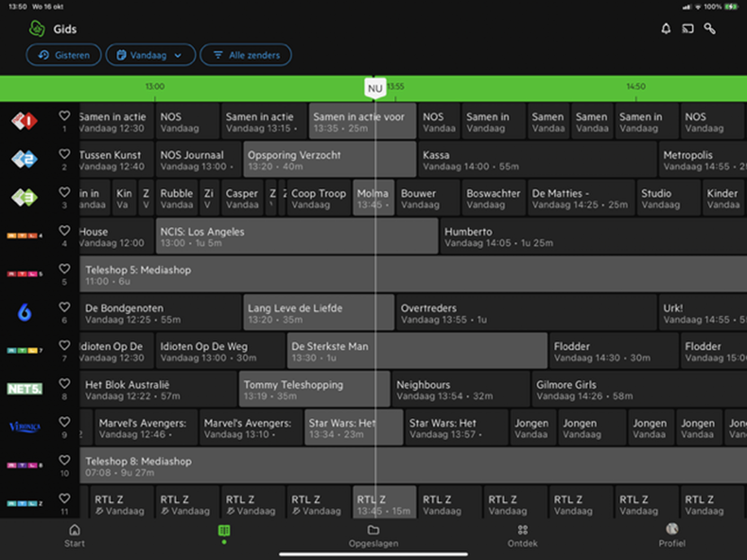Select NPO 1 channel logo
Image resolution: width=747 pixels, height=560 pixels.
24,121
